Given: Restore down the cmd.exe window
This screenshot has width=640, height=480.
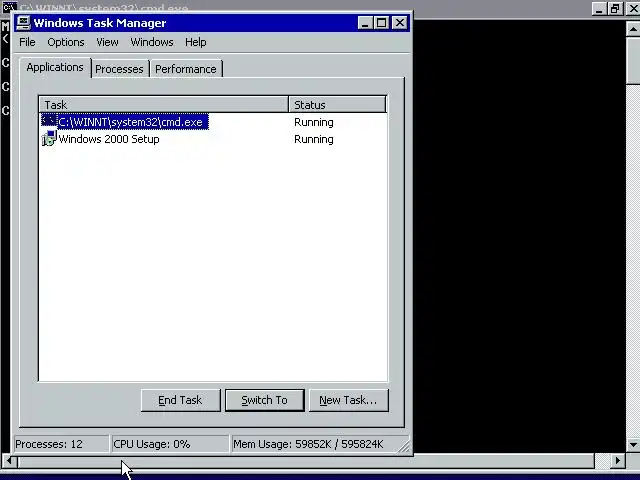Looking at the screenshot, I should tap(615, 9).
